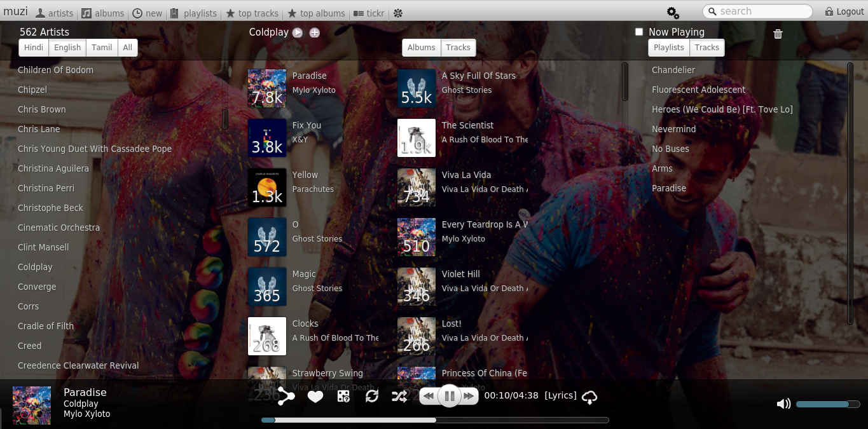Image resolution: width=868 pixels, height=429 pixels.
Task: Filter artists by Tamil
Action: pyautogui.click(x=102, y=48)
